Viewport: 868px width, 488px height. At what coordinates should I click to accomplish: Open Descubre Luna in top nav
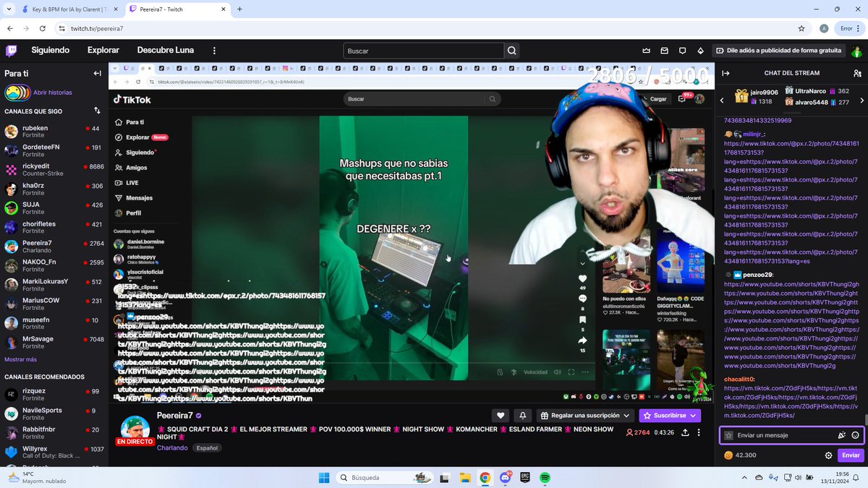click(x=166, y=51)
